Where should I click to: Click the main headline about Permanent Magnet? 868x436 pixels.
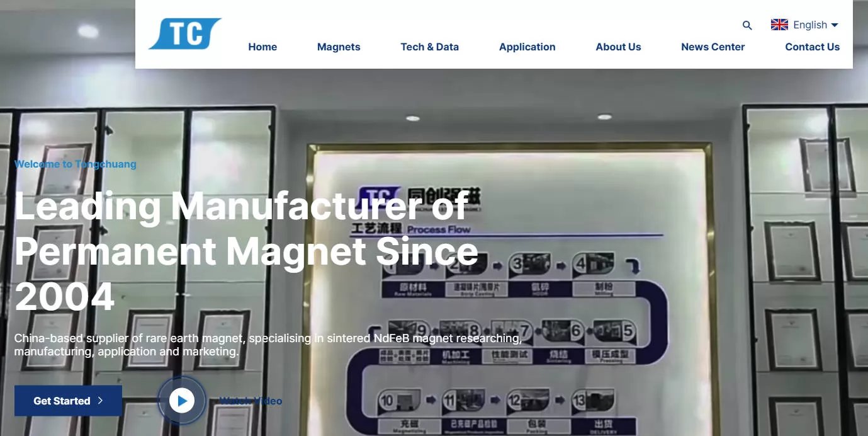(245, 251)
